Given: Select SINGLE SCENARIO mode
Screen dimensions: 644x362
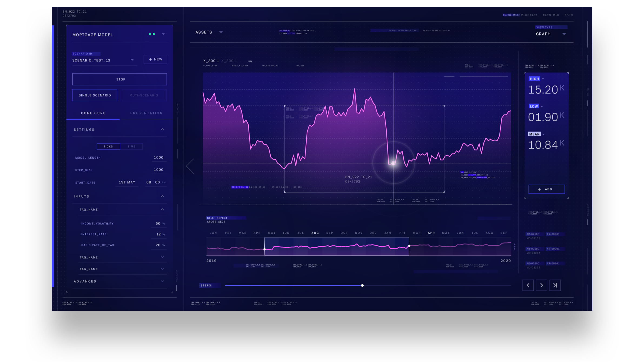Looking at the screenshot, I should click(x=95, y=95).
